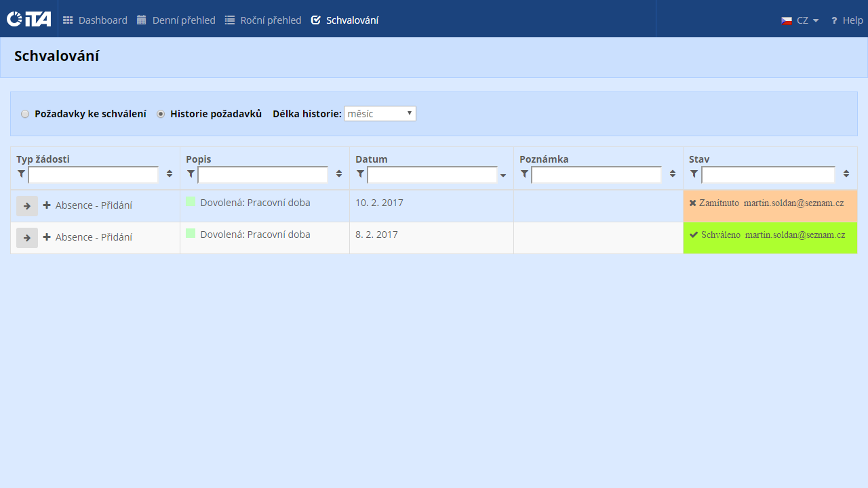This screenshot has height=488, width=868.
Task: Go to Dashboard menu item
Action: click(x=95, y=20)
